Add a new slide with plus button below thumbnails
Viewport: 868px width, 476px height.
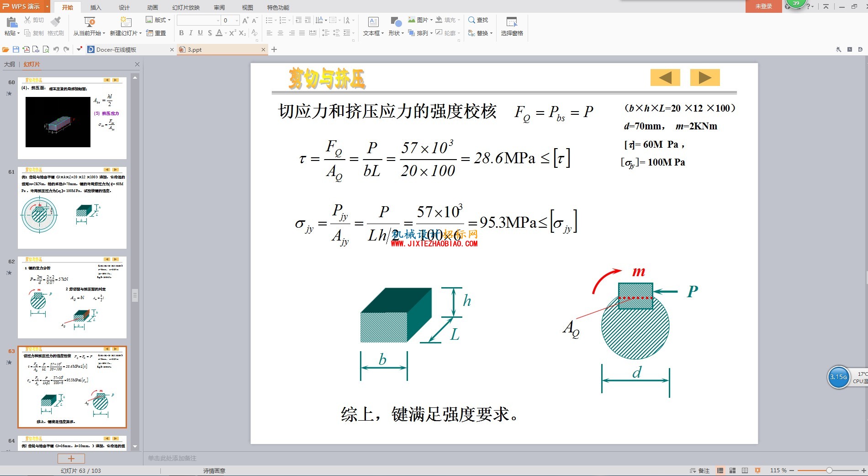coord(71,458)
